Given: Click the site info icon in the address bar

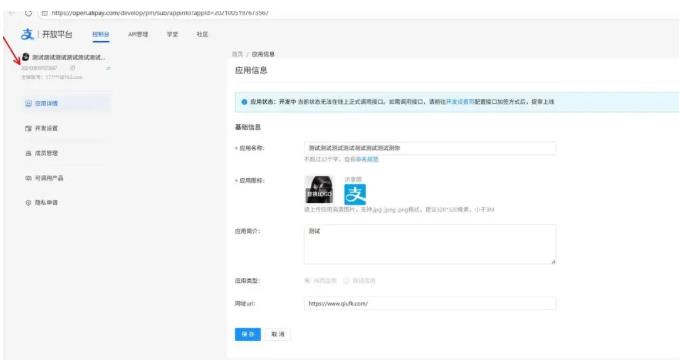Looking at the screenshot, I should click(x=44, y=13).
